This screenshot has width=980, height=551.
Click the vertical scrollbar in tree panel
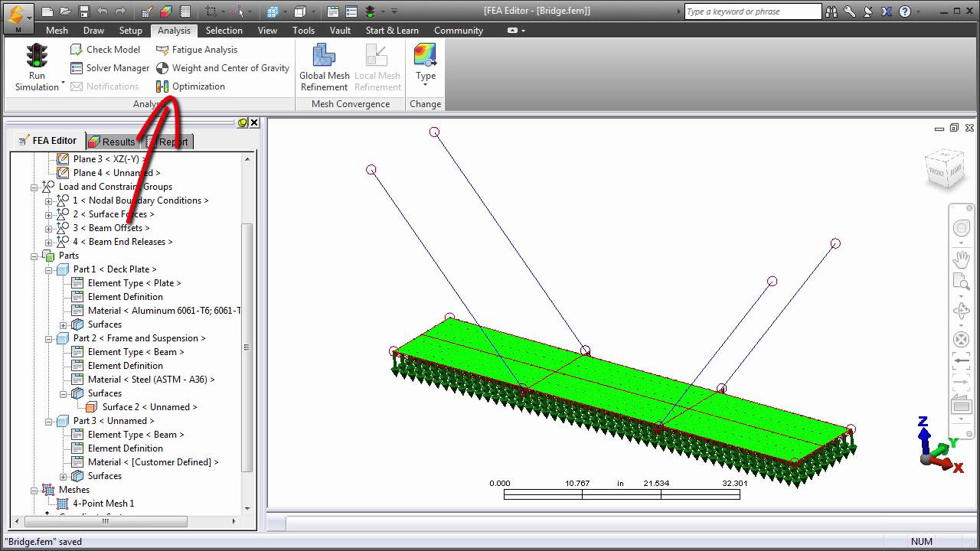coord(247,346)
